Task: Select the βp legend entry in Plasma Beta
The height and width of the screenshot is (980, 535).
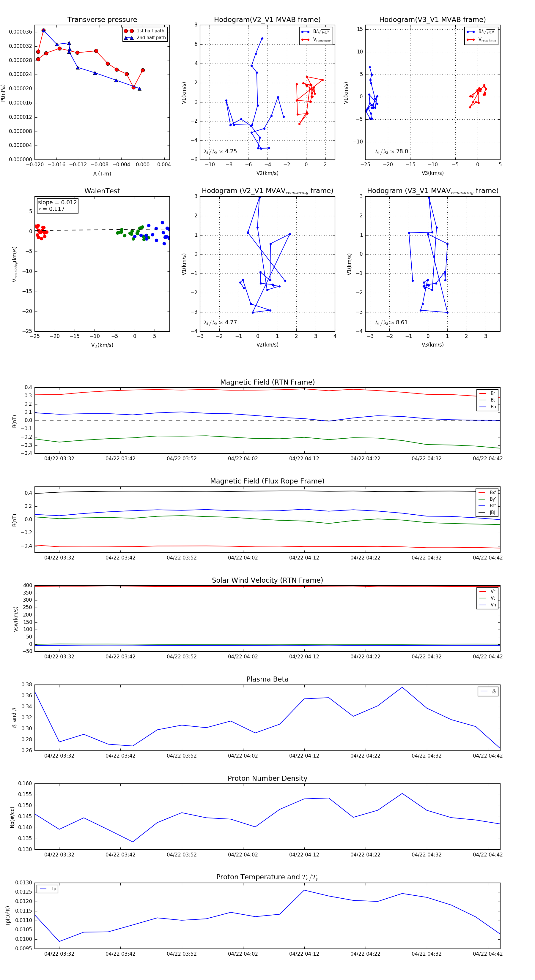Action: [x=488, y=691]
